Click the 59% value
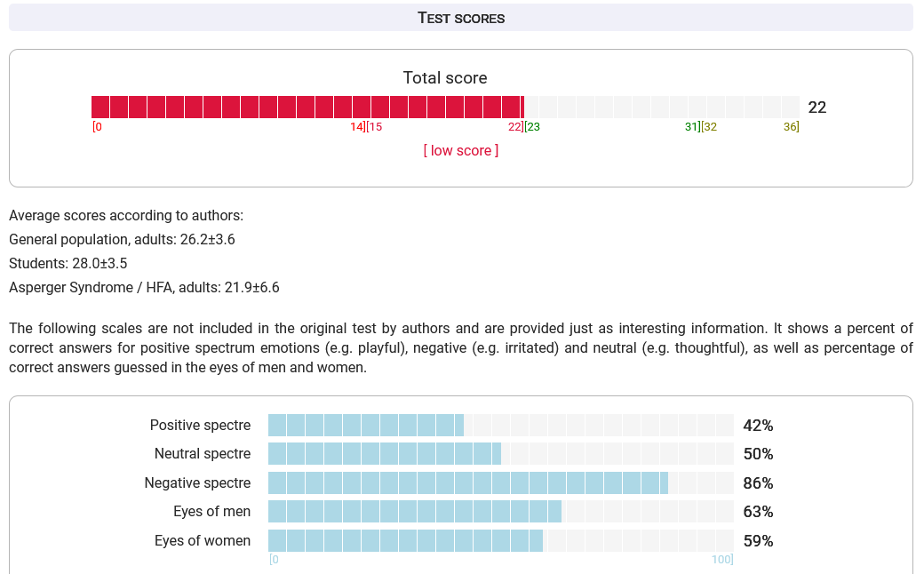 [x=758, y=541]
